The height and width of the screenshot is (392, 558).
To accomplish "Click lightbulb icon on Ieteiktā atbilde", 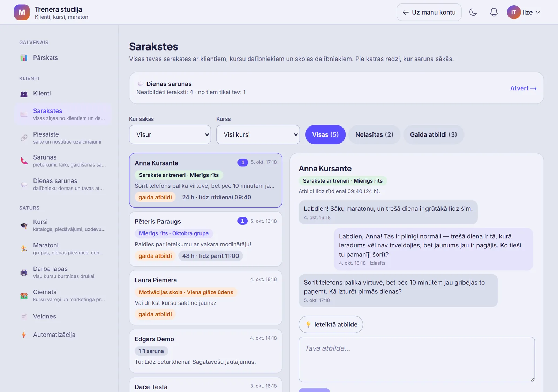I will (x=308, y=324).
